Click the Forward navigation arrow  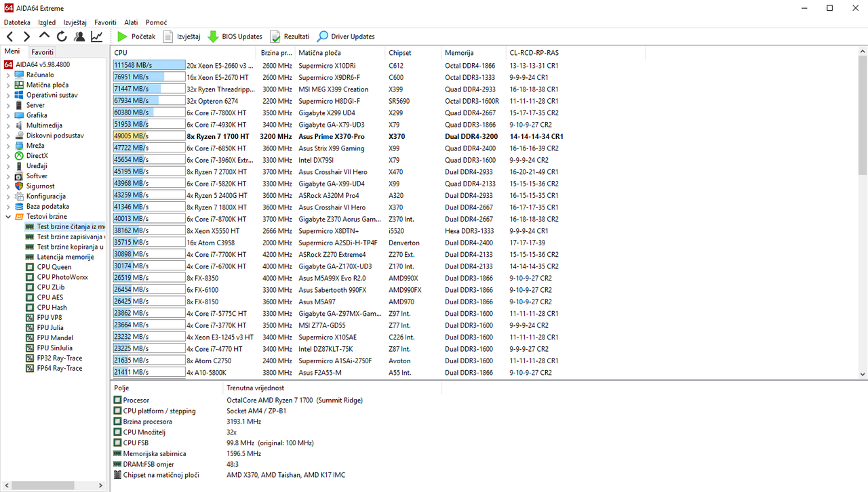point(26,37)
